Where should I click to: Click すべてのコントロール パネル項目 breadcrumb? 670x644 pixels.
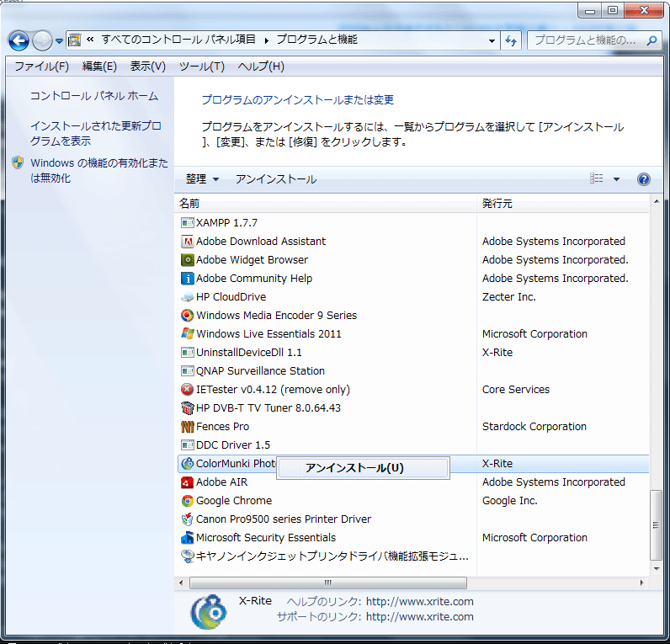click(178, 40)
